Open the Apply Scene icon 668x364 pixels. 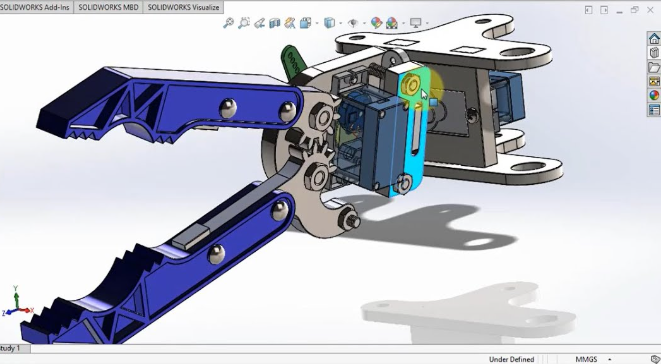click(x=392, y=23)
